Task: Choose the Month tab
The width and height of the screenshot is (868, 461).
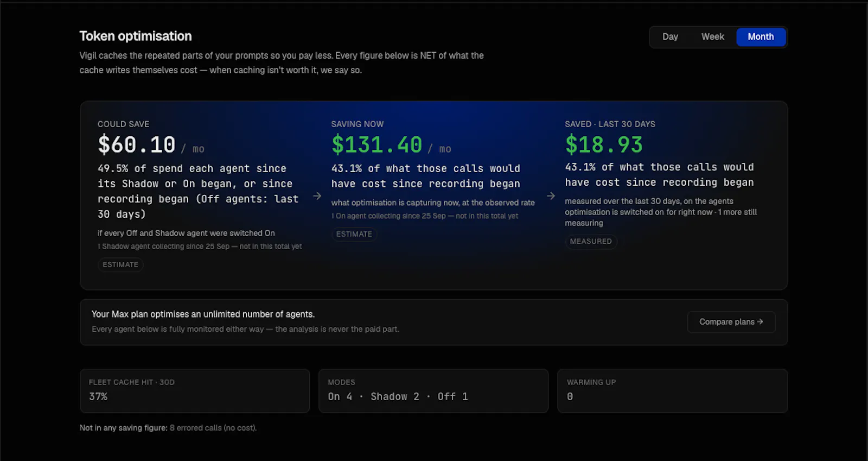Action: (761, 37)
